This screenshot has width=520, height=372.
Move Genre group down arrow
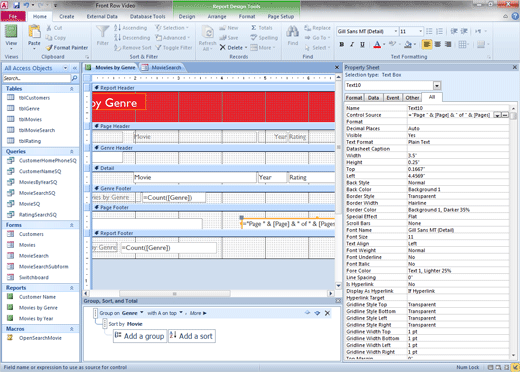coord(317,313)
